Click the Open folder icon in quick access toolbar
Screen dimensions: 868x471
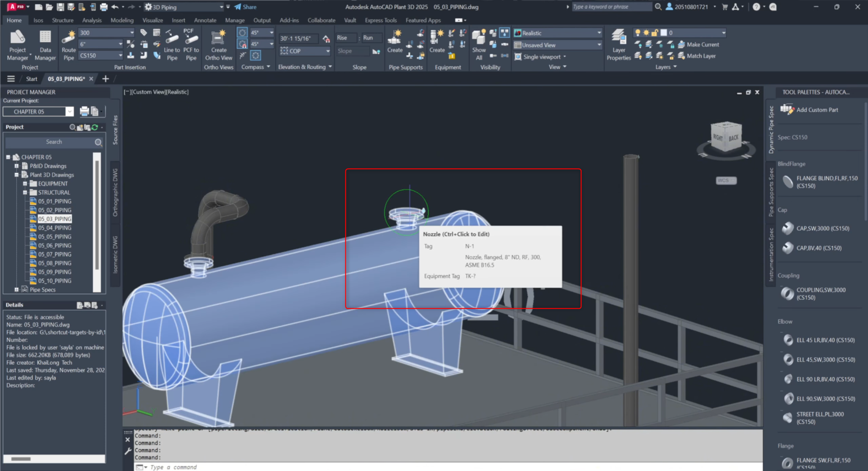[49, 7]
